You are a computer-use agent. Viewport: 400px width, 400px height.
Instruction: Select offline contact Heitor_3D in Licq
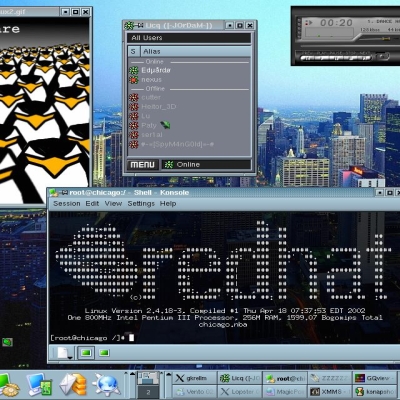pos(159,107)
